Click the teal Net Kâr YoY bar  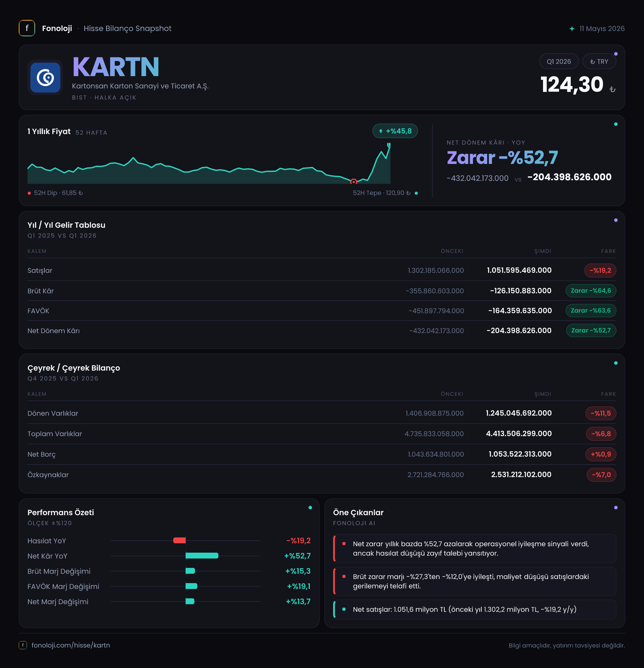202,556
